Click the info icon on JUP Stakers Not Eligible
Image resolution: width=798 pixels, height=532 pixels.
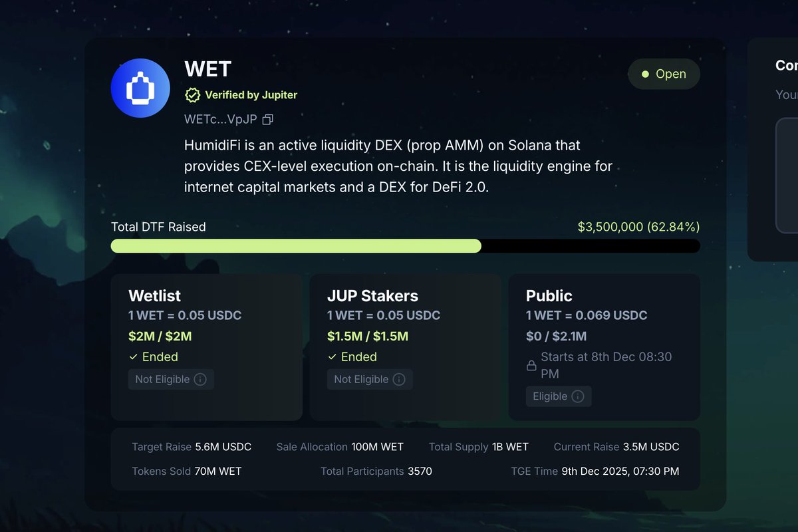399,380
